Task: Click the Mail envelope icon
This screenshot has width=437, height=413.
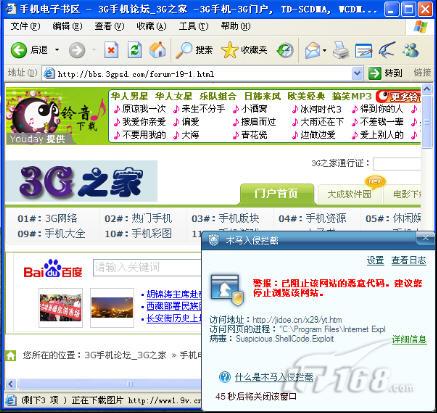Action: (x=313, y=51)
